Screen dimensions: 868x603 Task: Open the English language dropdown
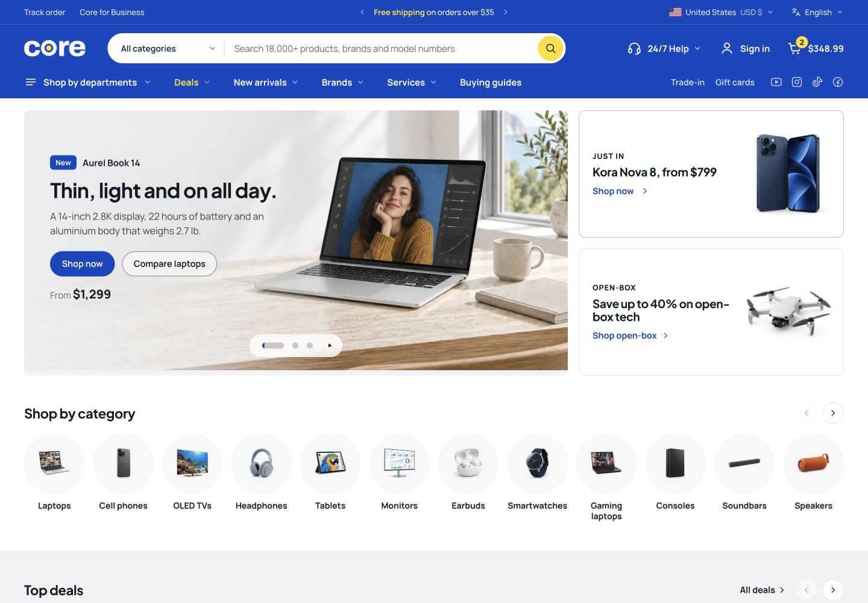(817, 12)
